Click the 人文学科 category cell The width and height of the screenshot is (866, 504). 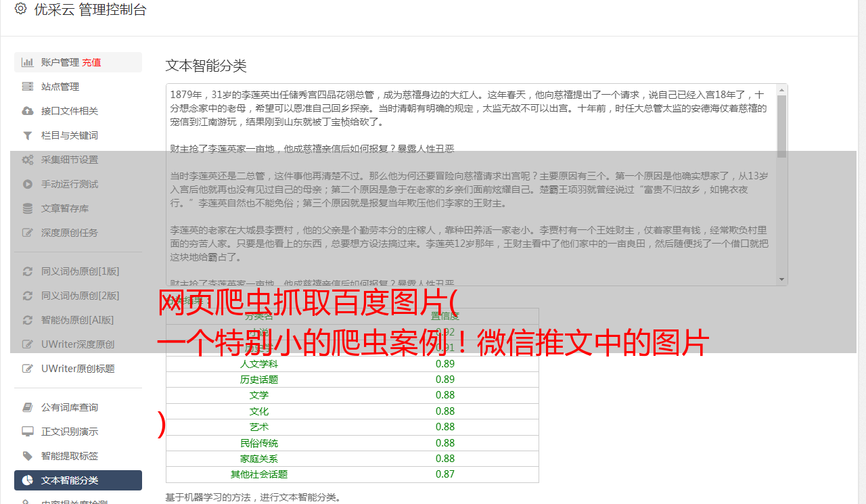pyautogui.click(x=259, y=364)
